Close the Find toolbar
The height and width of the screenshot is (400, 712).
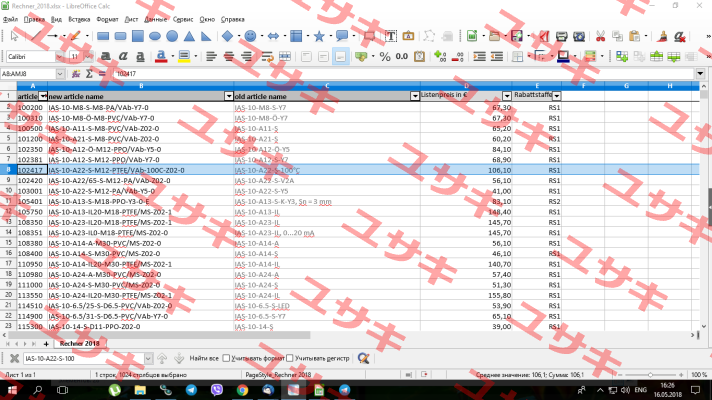pyautogui.click(x=14, y=358)
